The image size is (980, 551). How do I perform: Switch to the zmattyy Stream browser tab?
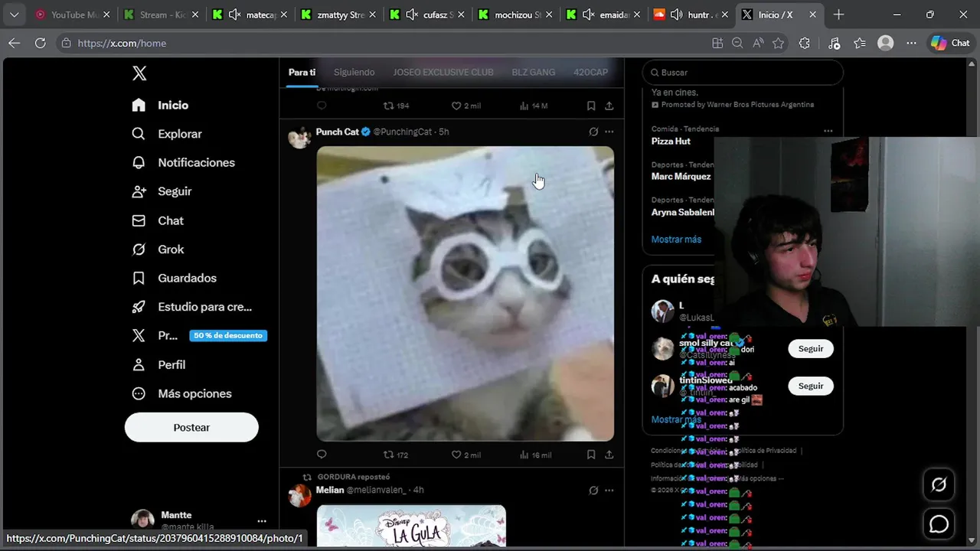[339, 15]
